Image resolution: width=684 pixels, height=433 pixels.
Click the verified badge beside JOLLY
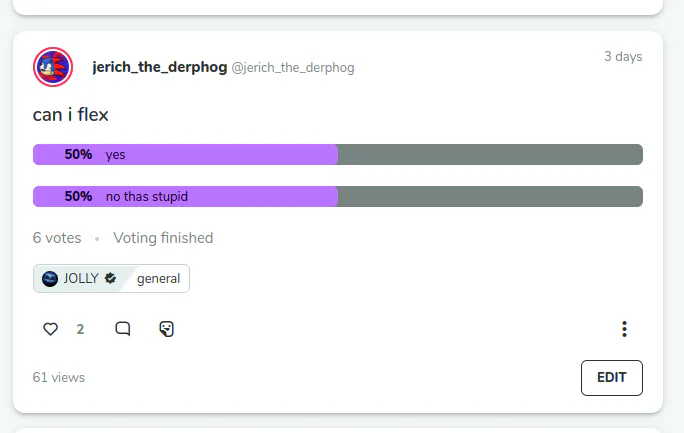point(110,279)
